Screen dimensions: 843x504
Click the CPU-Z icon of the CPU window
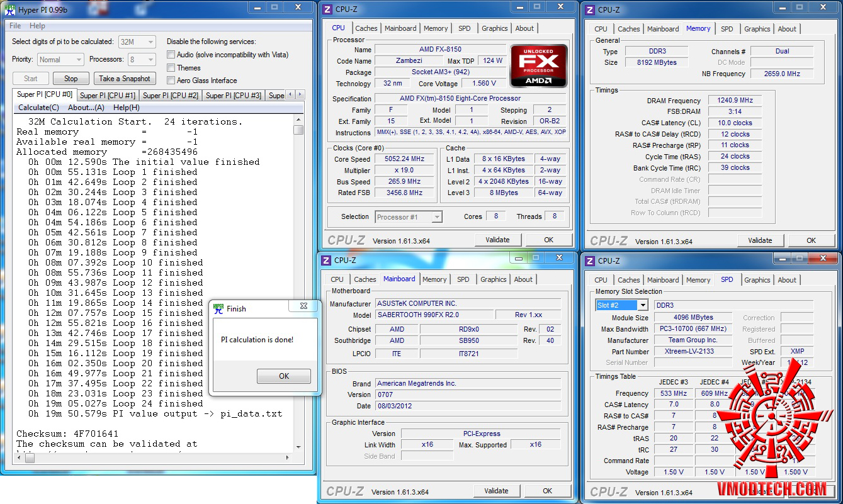pos(326,9)
